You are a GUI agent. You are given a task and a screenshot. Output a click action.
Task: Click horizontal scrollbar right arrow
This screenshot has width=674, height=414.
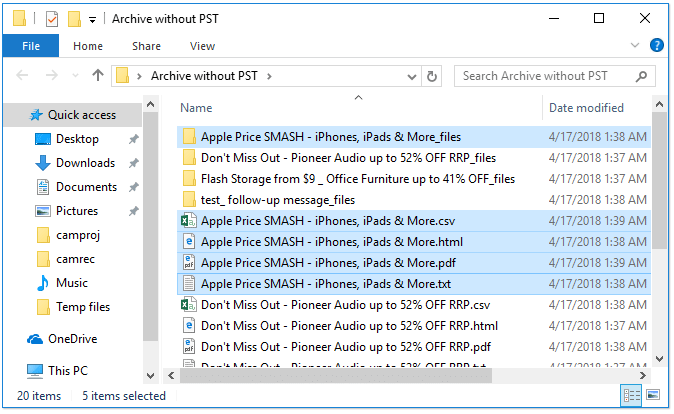[643, 376]
